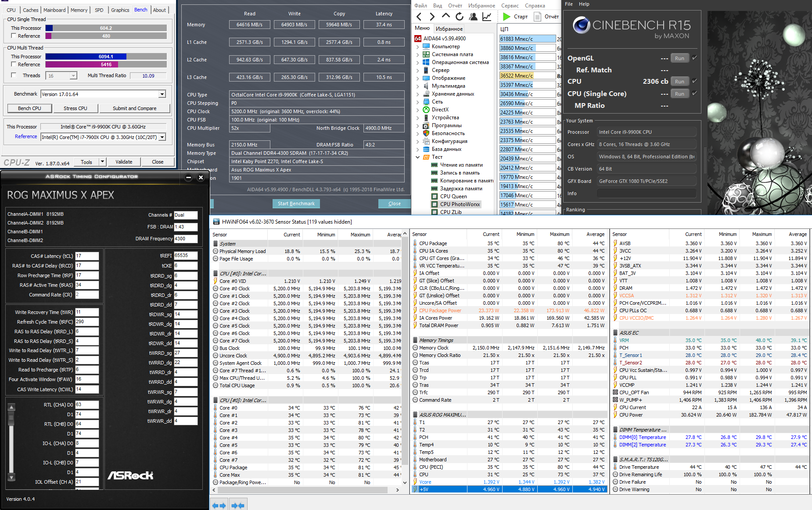Click AIDA64's forward arrow toolbar icon
This screenshot has height=510, width=812.
(432, 17)
